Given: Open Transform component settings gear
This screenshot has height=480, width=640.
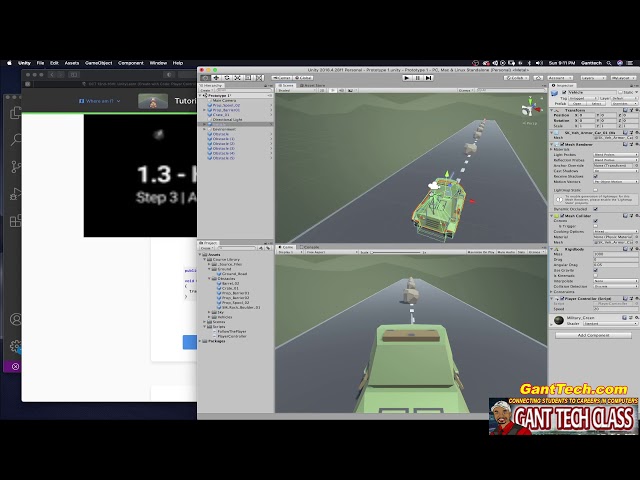Looking at the screenshot, I should pos(637,110).
